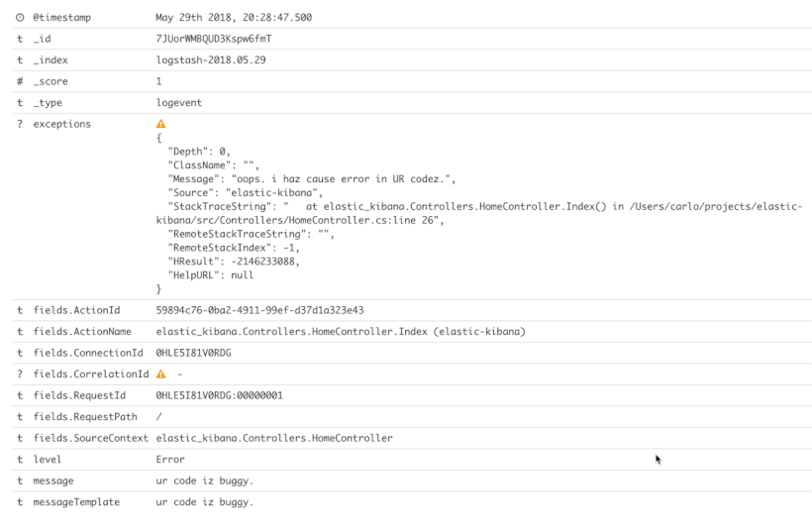Click the RequestPath value slash
This screenshot has width=812, height=531.
coord(159,416)
